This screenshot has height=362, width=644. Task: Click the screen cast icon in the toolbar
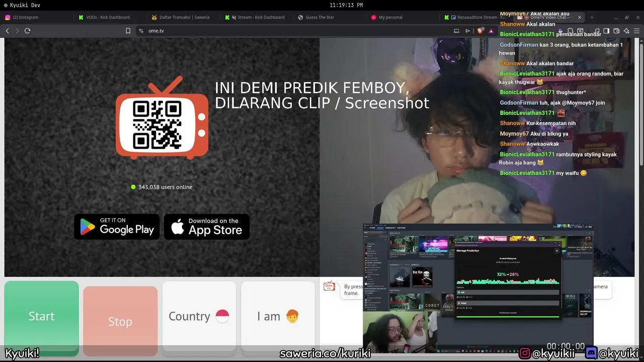[456, 31]
